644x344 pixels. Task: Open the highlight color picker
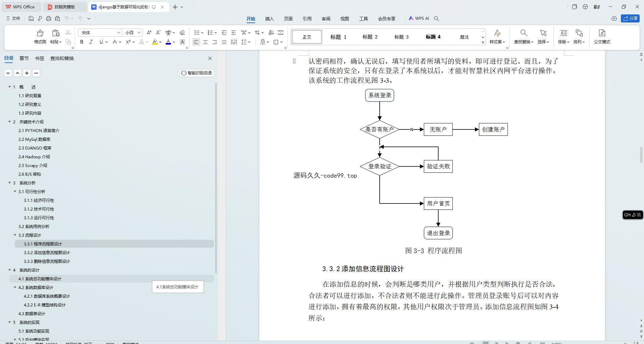pyautogui.click(x=160, y=42)
